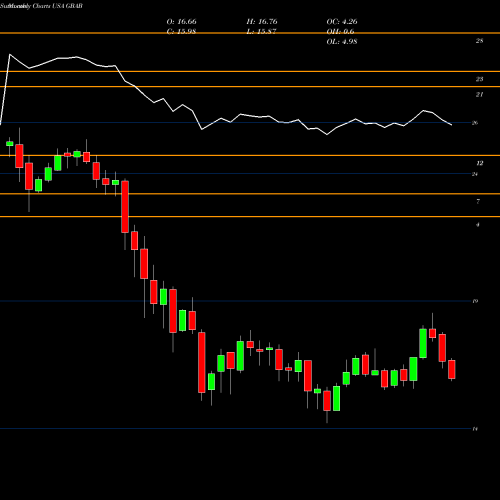Click the tall red candle crossing the 7 and 4 lines

point(125,207)
